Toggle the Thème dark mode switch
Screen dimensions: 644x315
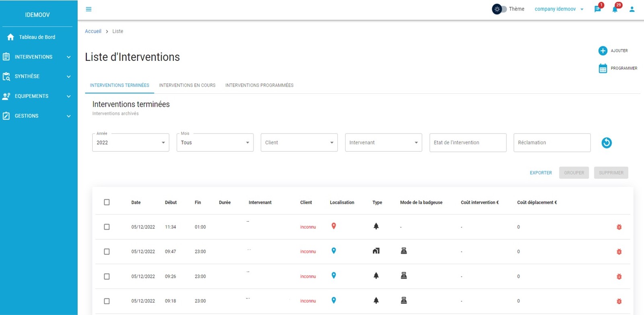[499, 9]
